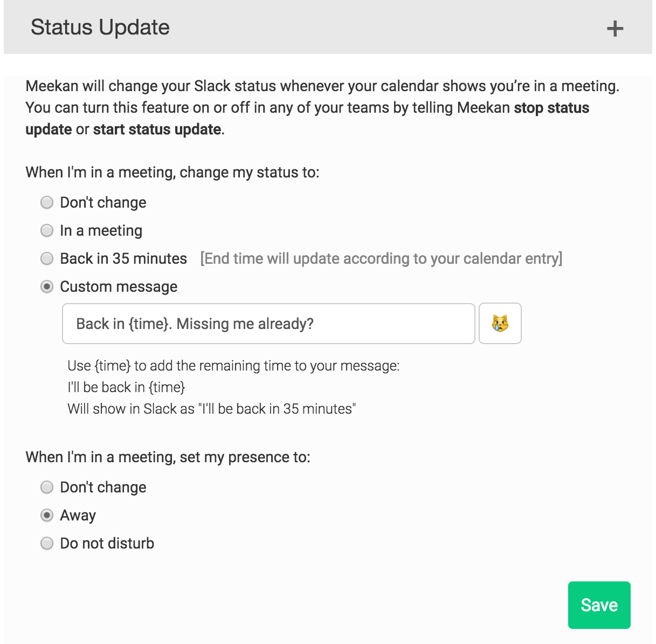Enable the Custom message radio button
The width and height of the screenshot is (656, 644).
coord(47,287)
